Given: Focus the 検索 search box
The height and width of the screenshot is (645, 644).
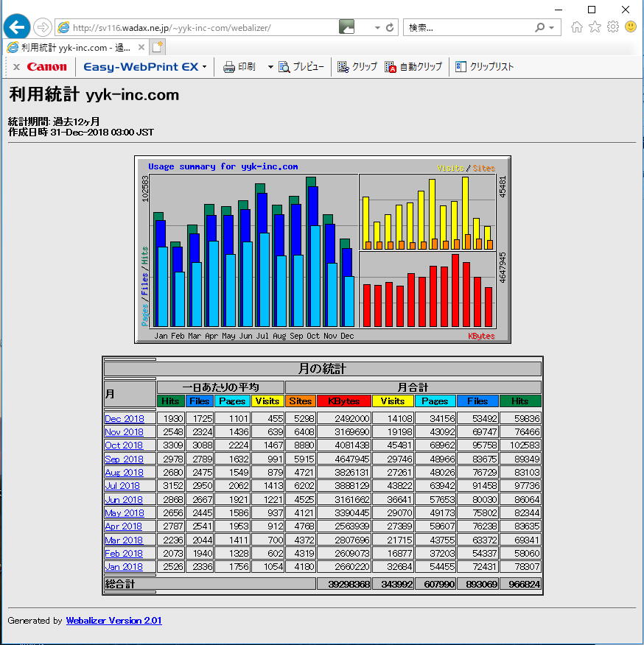Looking at the screenshot, I should point(469,27).
